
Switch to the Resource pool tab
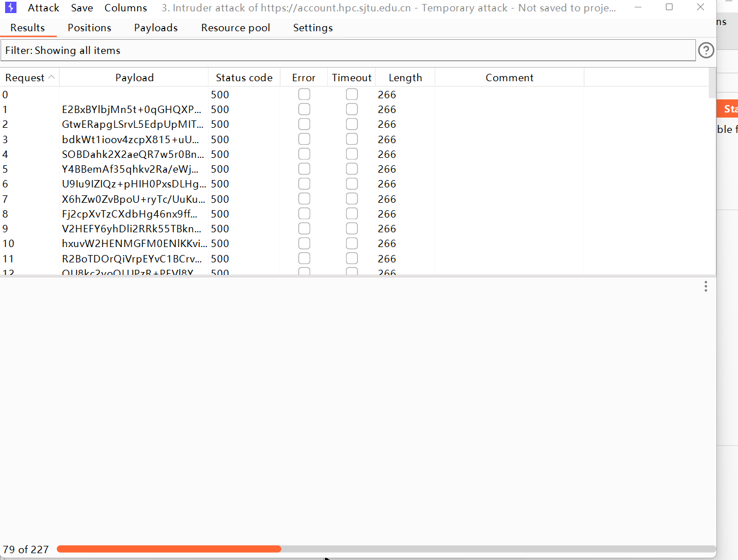point(235,28)
